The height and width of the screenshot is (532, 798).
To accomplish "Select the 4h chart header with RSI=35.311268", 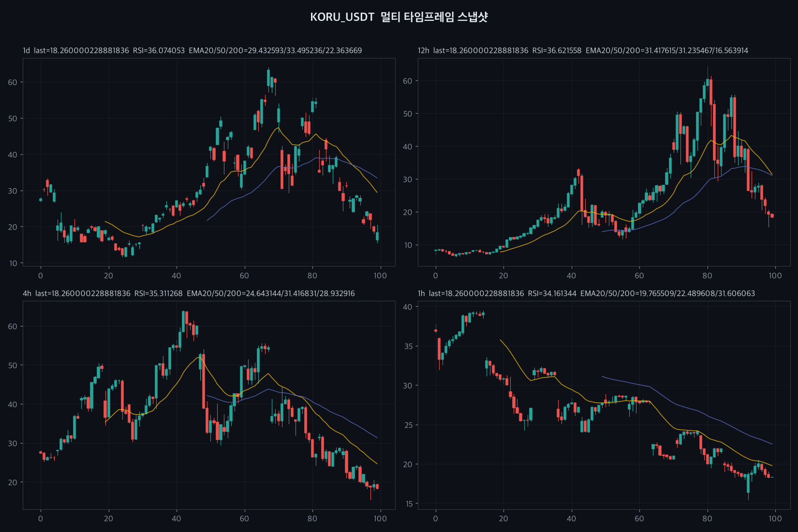I will coord(189,294).
